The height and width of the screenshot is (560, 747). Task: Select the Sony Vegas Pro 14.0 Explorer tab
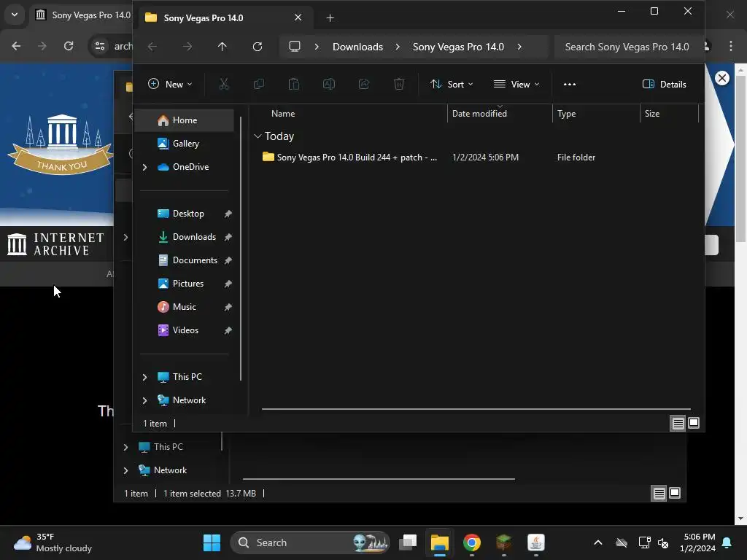(x=224, y=18)
